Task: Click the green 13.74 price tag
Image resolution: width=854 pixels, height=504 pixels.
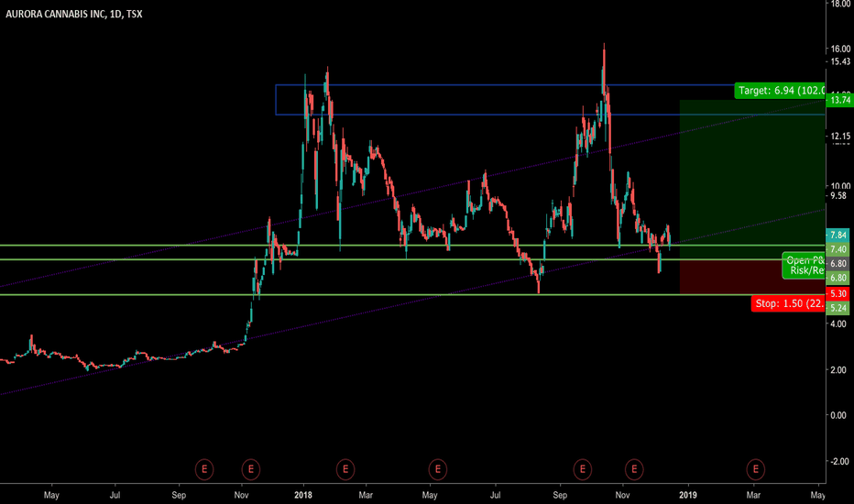Action: (840, 100)
